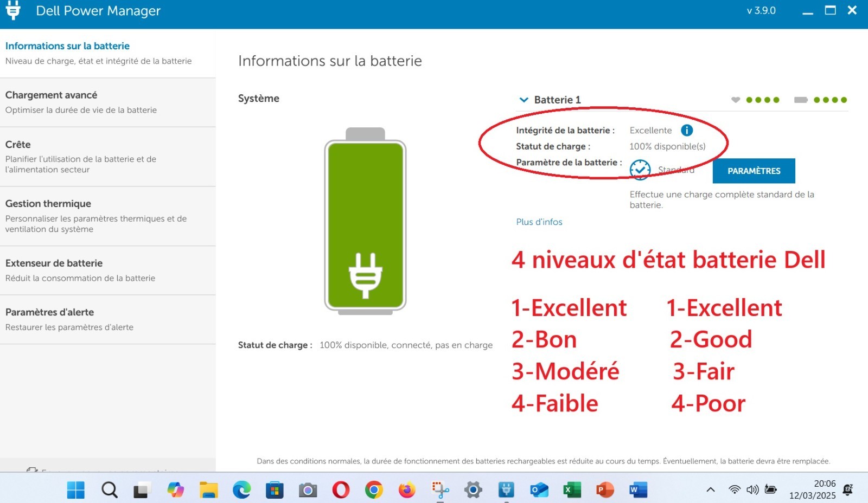
Task: Open Microsoft Excel from the taskbar
Action: click(x=572, y=490)
